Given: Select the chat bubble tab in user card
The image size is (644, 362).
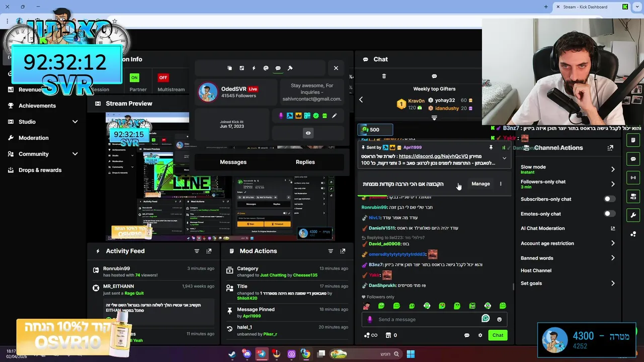Looking at the screenshot, I should [x=278, y=68].
